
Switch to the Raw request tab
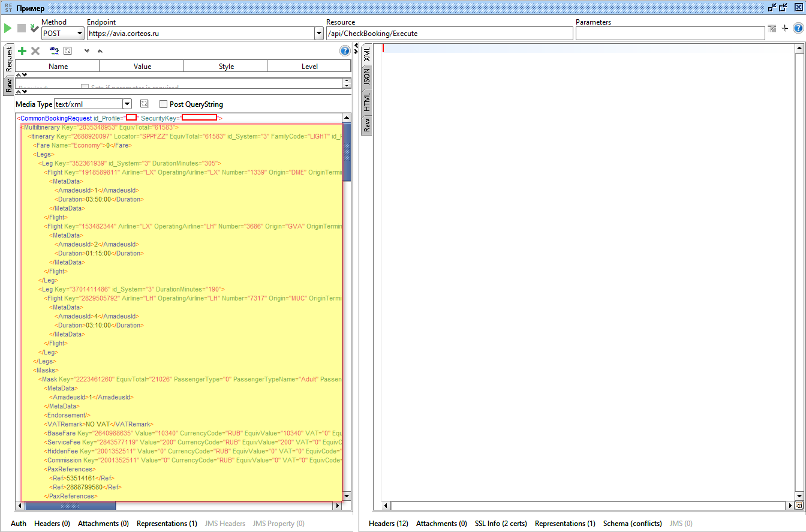(x=9, y=85)
